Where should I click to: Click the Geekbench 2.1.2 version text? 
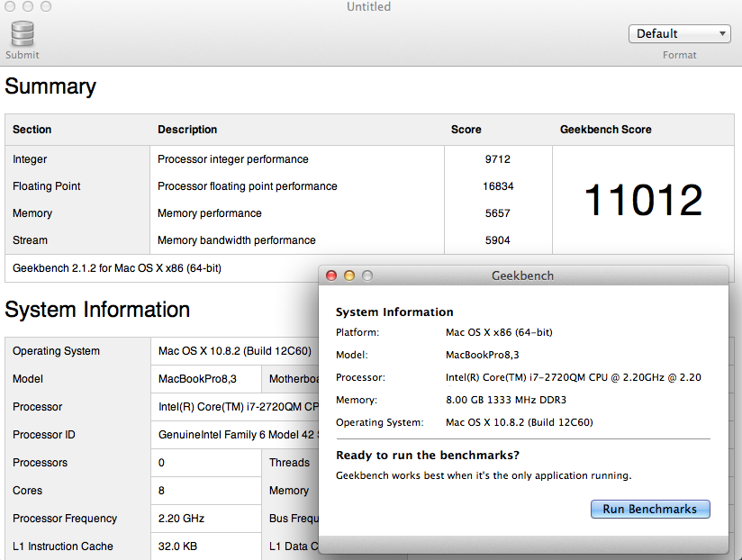tap(117, 268)
